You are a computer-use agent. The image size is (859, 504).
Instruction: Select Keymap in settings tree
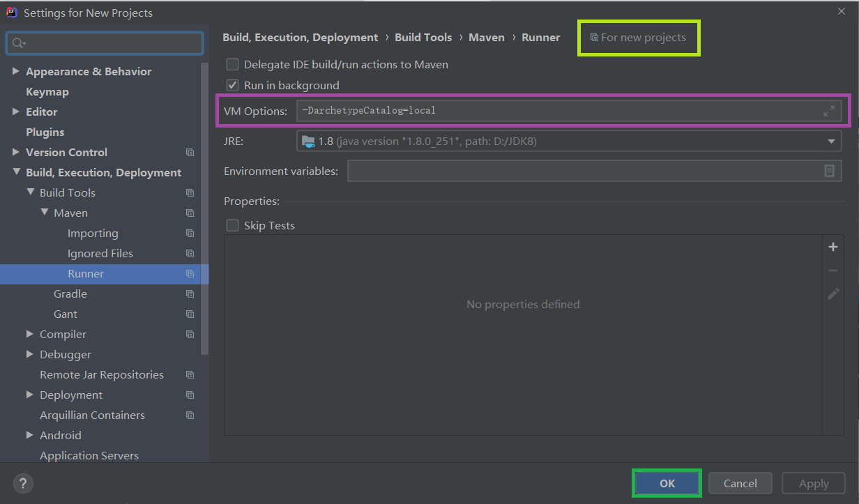click(47, 91)
